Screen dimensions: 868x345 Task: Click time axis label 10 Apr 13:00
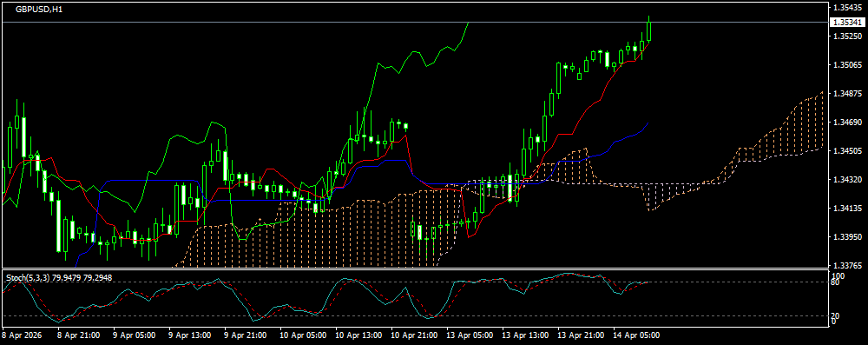coord(358,335)
